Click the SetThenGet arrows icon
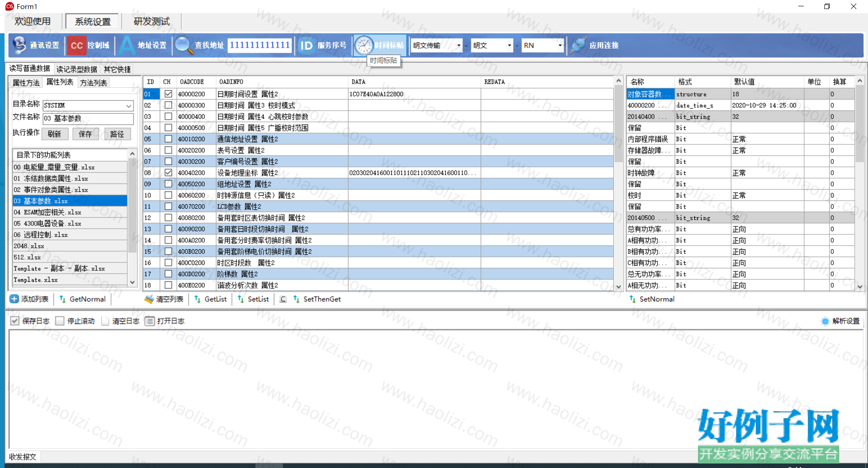868x468 pixels. tap(296, 299)
